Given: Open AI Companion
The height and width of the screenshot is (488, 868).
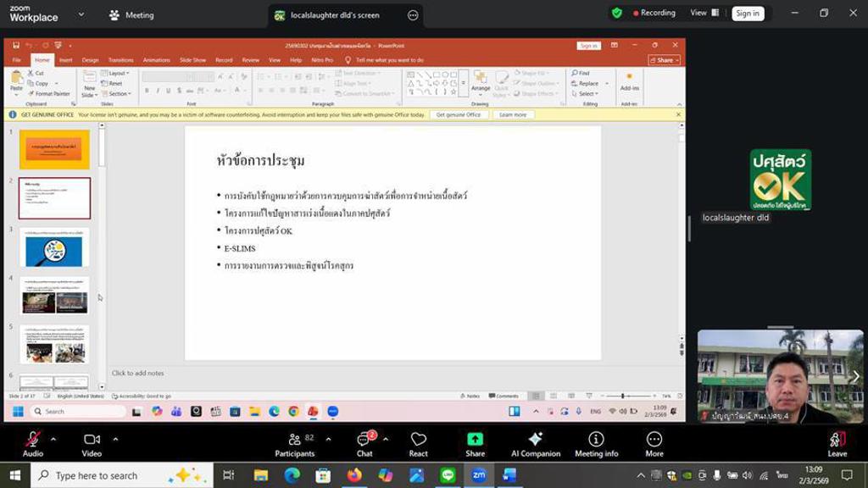Looking at the screenshot, I should click(535, 440).
